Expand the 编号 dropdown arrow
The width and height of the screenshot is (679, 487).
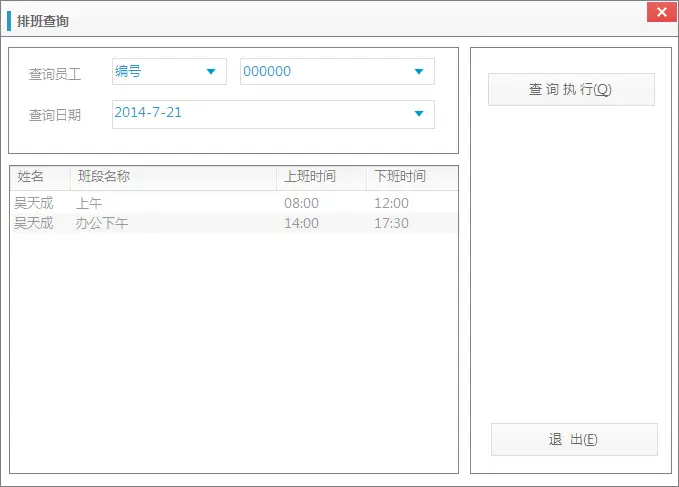pyautogui.click(x=211, y=71)
